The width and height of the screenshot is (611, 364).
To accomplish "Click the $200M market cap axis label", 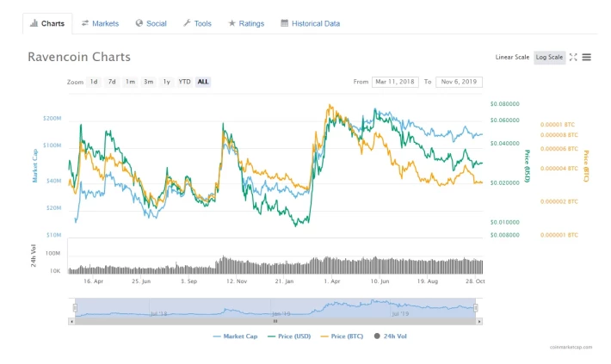I will coord(52,119).
